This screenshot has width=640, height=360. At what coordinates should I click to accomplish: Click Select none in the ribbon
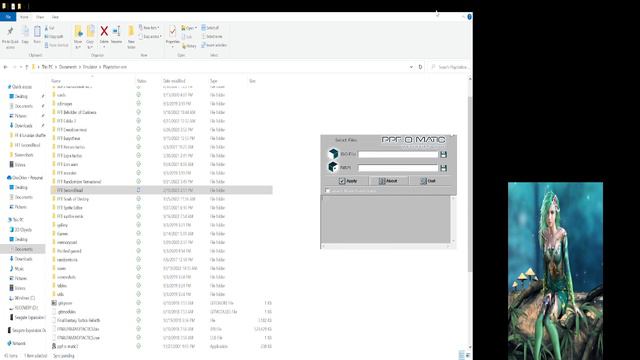(x=212, y=36)
